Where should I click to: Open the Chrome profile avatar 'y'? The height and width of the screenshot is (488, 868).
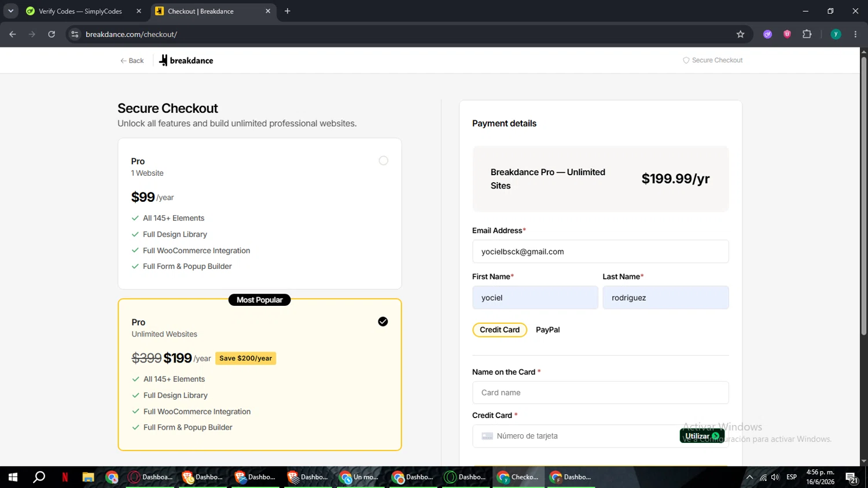[836, 34]
